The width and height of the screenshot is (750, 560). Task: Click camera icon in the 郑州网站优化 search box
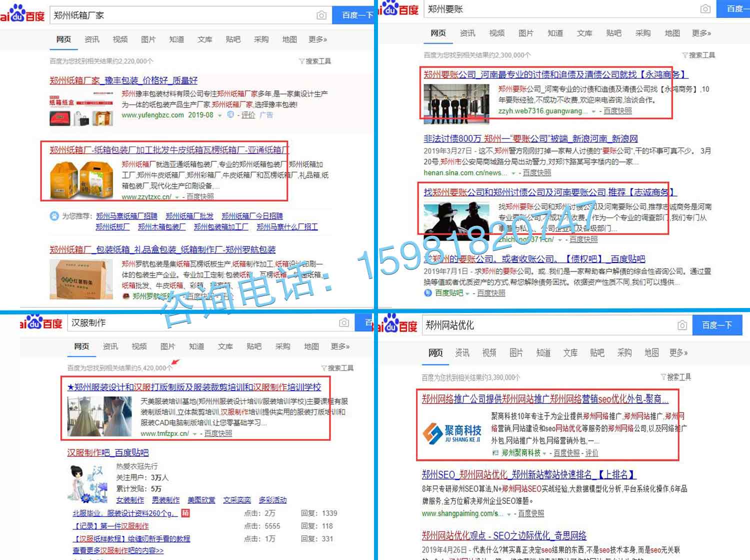click(x=682, y=325)
